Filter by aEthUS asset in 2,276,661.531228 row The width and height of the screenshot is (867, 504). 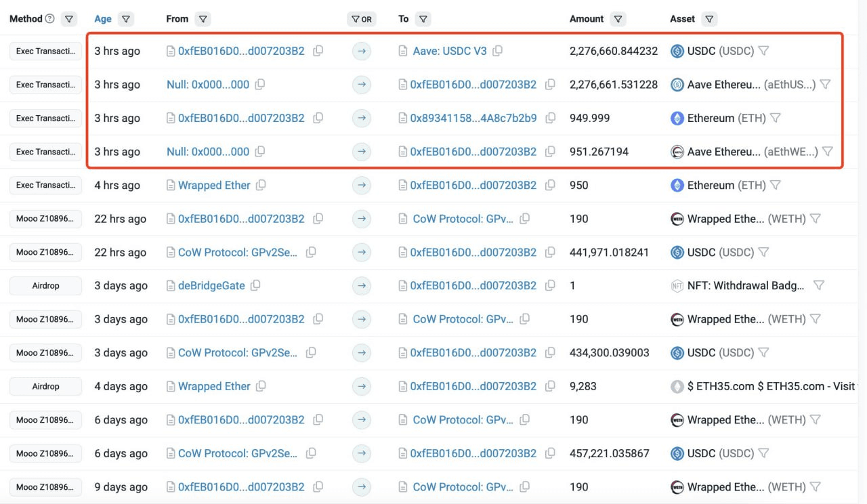(825, 85)
